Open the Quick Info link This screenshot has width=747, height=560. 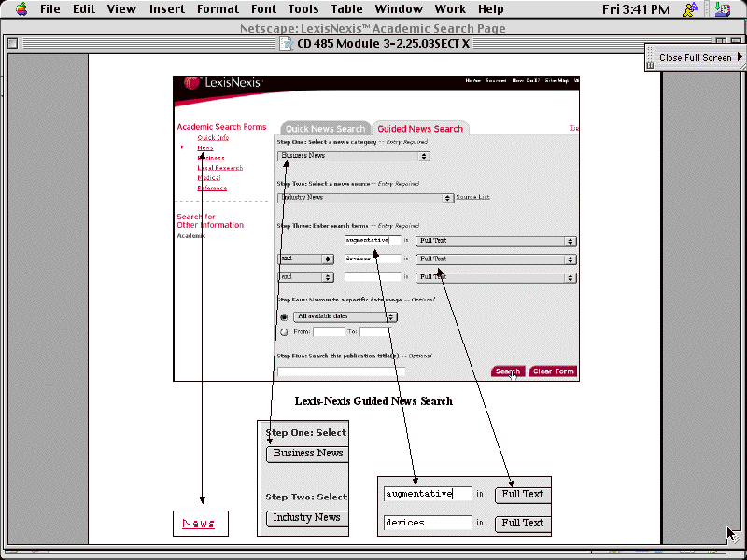click(213, 137)
